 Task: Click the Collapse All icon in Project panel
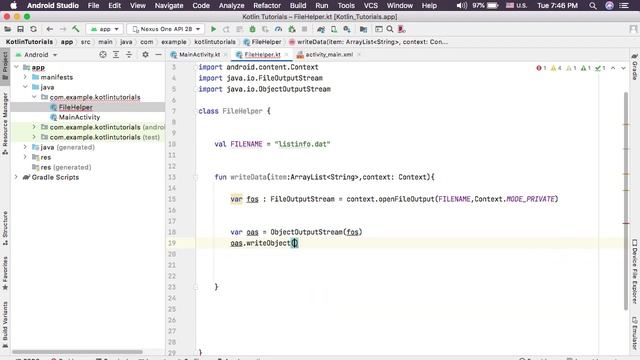pos(129,54)
